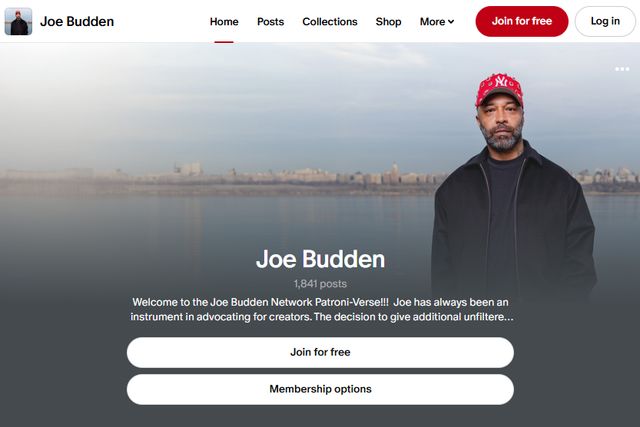Click the ellipsis ending the description text
This screenshot has height=427, width=640.
[509, 317]
